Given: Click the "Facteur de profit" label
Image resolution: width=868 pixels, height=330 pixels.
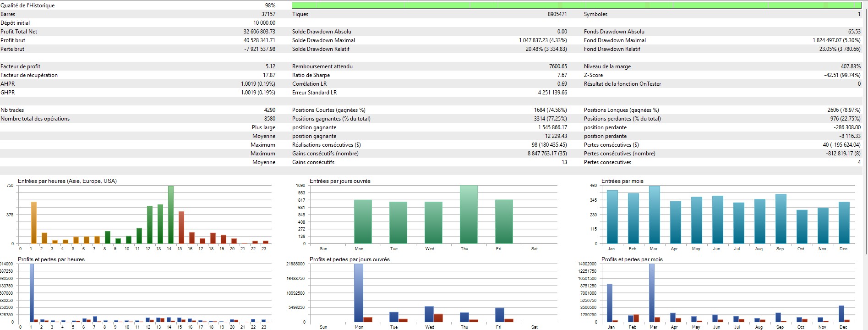Looking at the screenshot, I should [20, 66].
